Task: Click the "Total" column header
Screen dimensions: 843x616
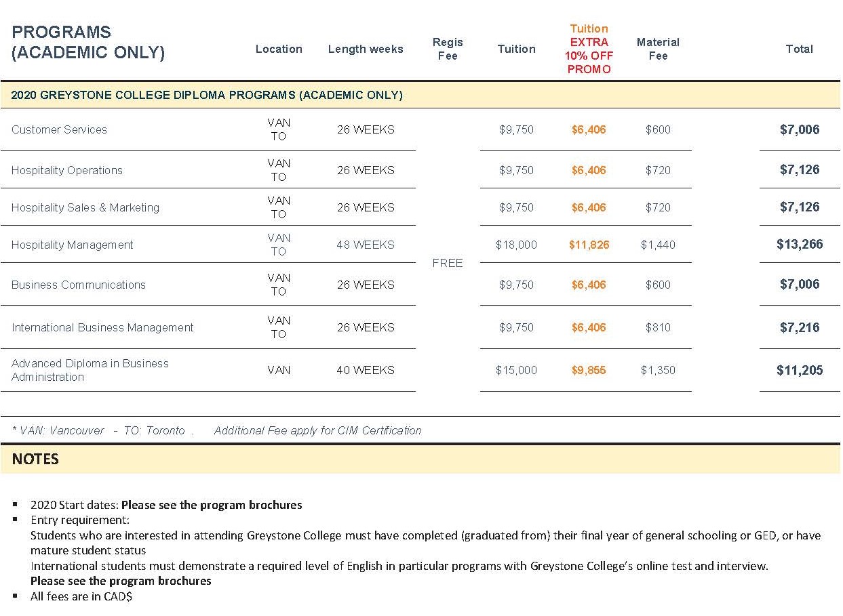Action: pos(799,49)
